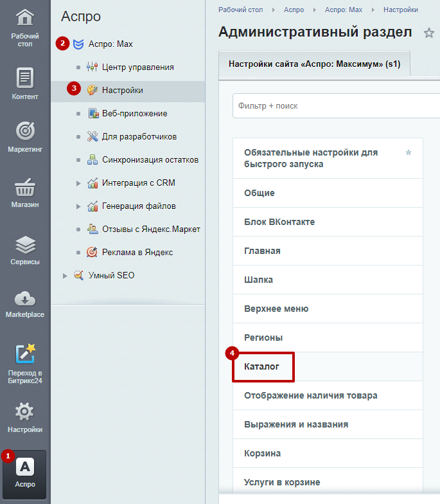Open Отображение наличия товара section
The height and width of the screenshot is (504, 440).
(328, 395)
